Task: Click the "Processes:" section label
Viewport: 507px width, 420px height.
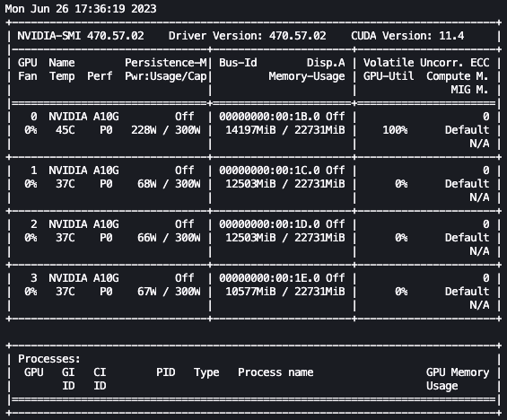Action: (48, 359)
